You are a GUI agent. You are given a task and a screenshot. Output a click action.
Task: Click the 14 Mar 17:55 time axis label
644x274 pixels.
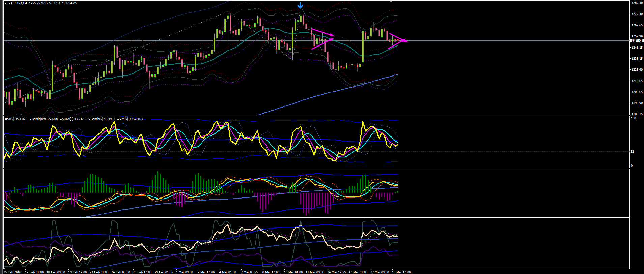point(336,272)
